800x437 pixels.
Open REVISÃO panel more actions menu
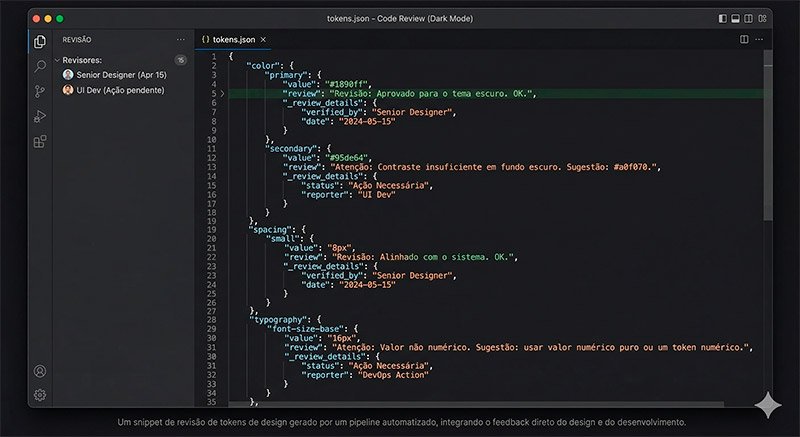(181, 40)
